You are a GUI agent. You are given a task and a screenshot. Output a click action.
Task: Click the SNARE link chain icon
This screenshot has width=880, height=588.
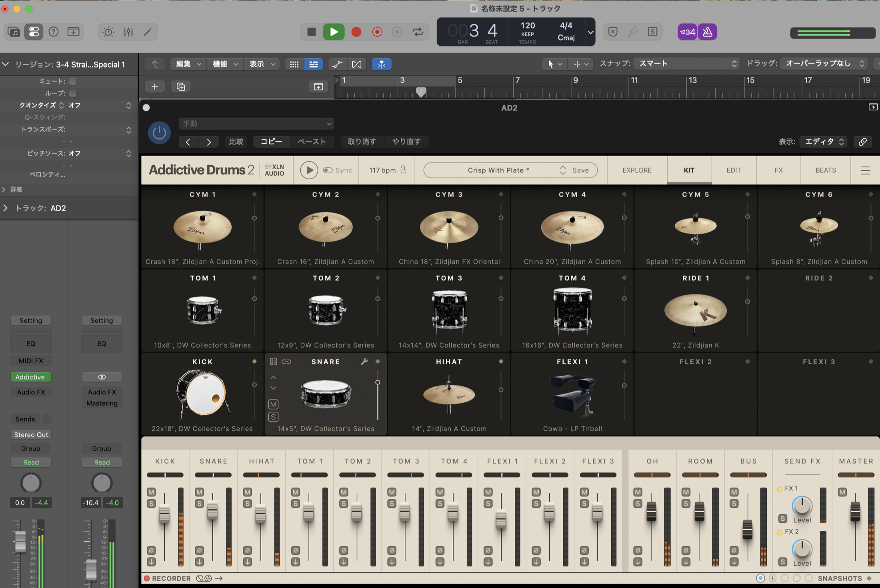pos(286,362)
